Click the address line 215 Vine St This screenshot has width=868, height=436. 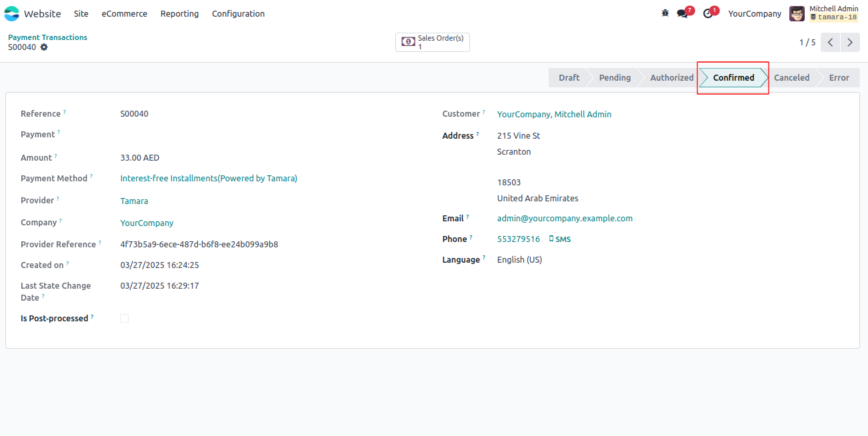[x=519, y=135]
